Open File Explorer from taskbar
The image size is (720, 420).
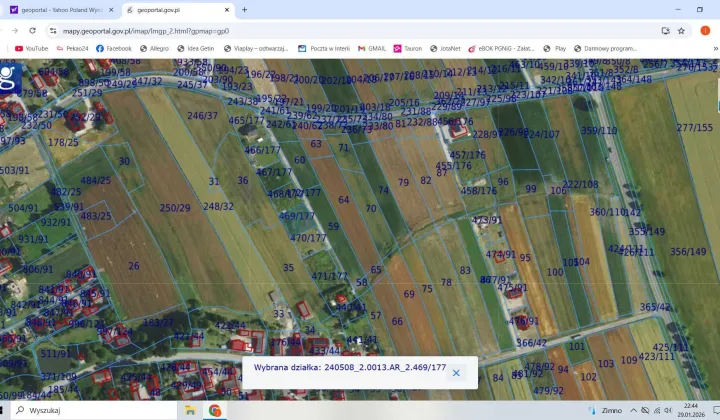coord(187,410)
